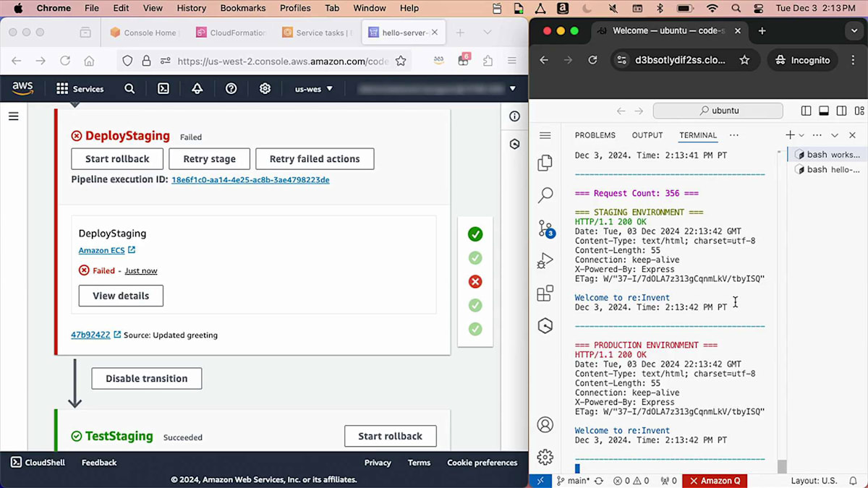Open the Extensions view in VS Code
868x488 pixels.
545,294
